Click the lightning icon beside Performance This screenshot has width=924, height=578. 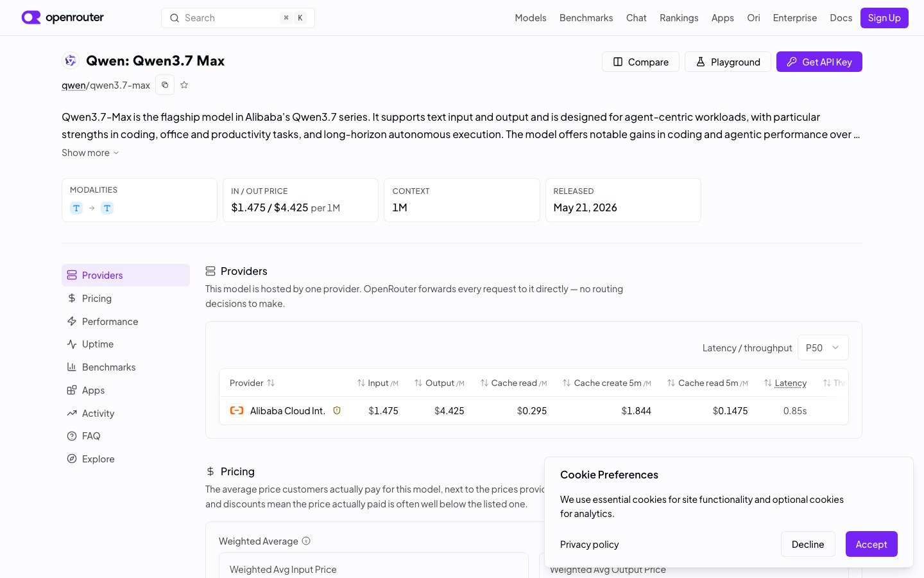[x=72, y=321]
